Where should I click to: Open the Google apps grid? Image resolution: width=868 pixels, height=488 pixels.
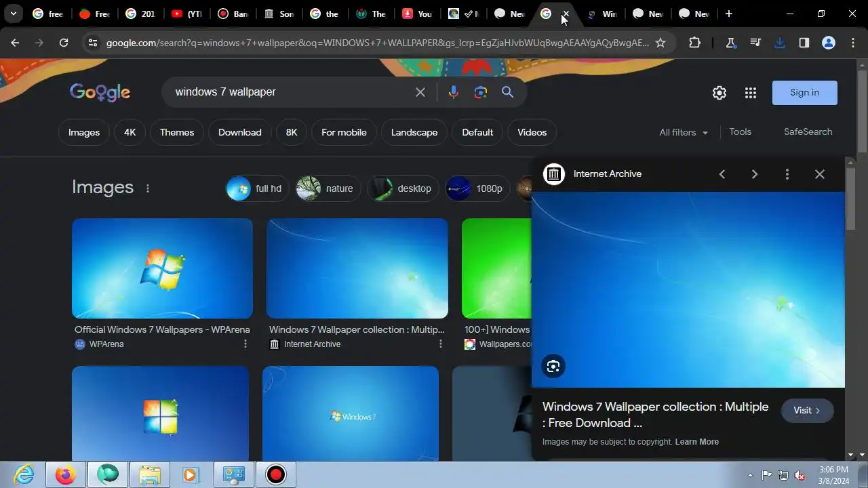(x=751, y=93)
